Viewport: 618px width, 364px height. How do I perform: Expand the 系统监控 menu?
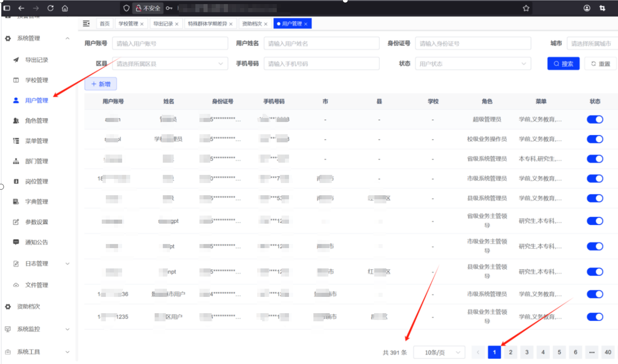click(67, 329)
